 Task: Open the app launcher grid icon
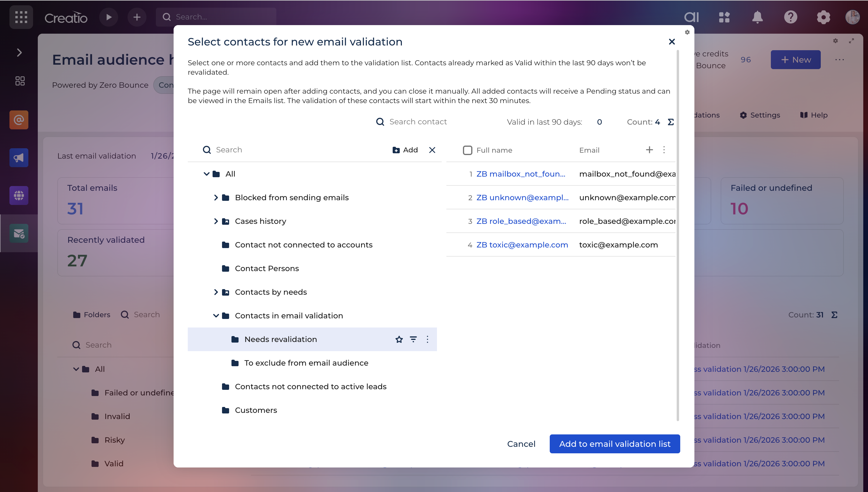[21, 17]
